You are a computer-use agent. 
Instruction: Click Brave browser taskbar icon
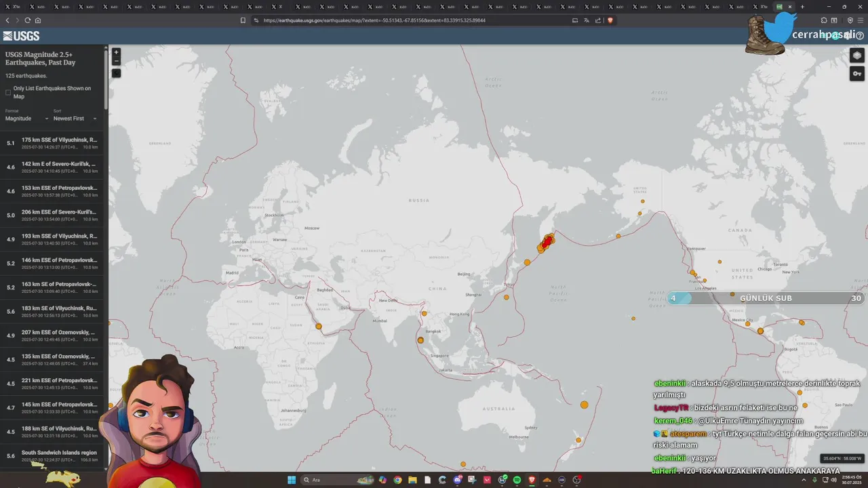pyautogui.click(x=532, y=480)
